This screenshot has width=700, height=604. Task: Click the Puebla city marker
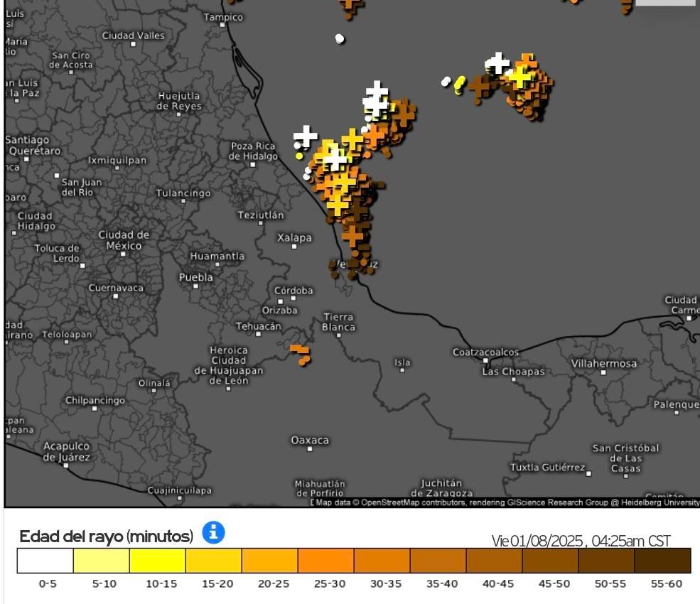pyautogui.click(x=195, y=286)
